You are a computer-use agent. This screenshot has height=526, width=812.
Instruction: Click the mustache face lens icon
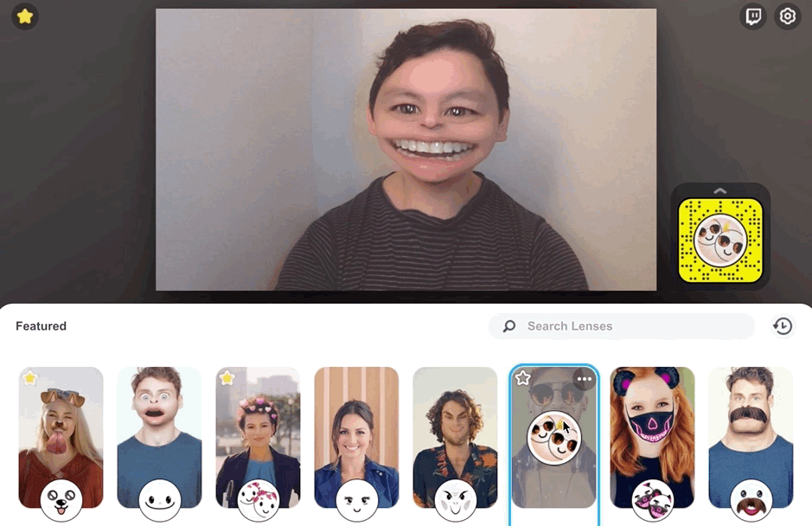pyautogui.click(x=751, y=500)
